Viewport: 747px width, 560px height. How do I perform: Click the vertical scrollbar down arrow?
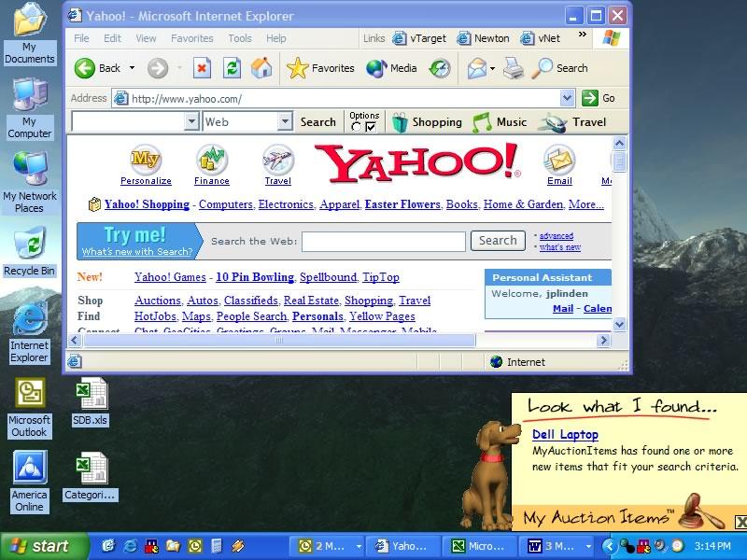619,325
